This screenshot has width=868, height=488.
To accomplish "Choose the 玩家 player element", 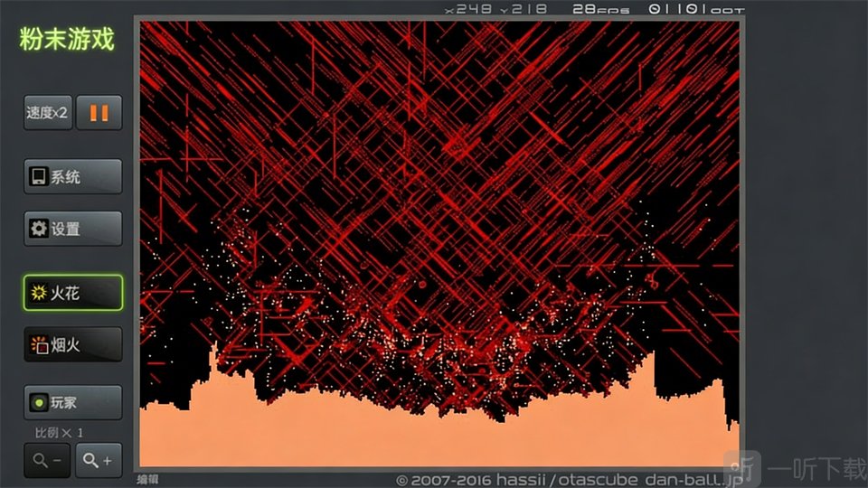I will click(72, 402).
